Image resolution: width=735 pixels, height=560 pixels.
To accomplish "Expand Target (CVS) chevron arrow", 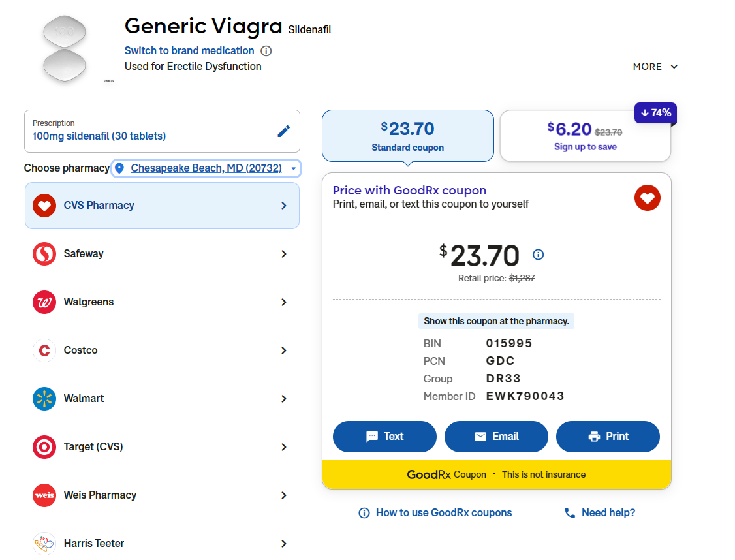I will (283, 447).
